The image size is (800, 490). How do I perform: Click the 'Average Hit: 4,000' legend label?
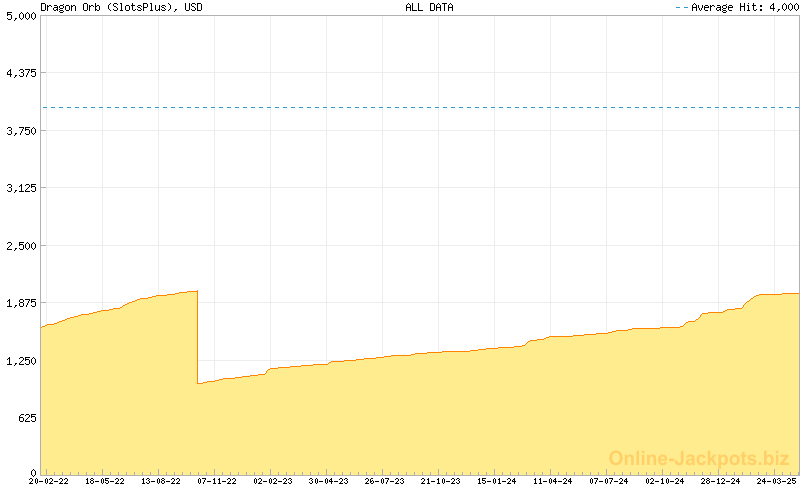click(x=745, y=7)
